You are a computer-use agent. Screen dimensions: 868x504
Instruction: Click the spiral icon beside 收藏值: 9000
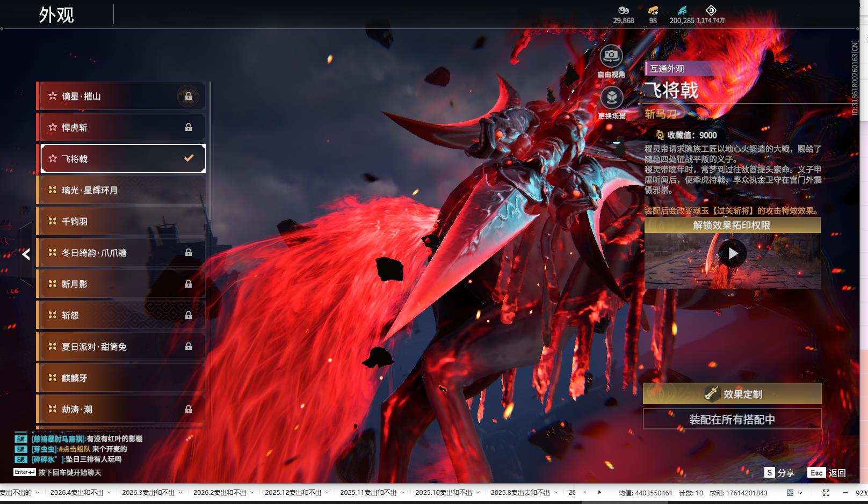click(x=660, y=135)
